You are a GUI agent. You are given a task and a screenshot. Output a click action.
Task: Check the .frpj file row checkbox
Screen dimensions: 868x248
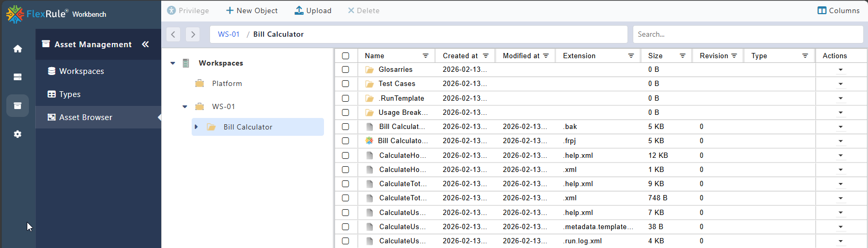[346, 141]
